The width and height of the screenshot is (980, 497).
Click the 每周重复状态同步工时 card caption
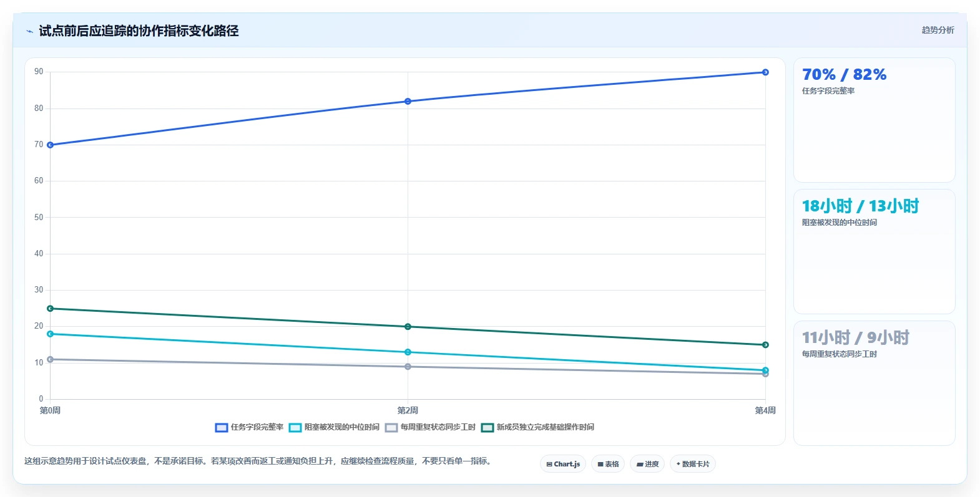point(840,354)
